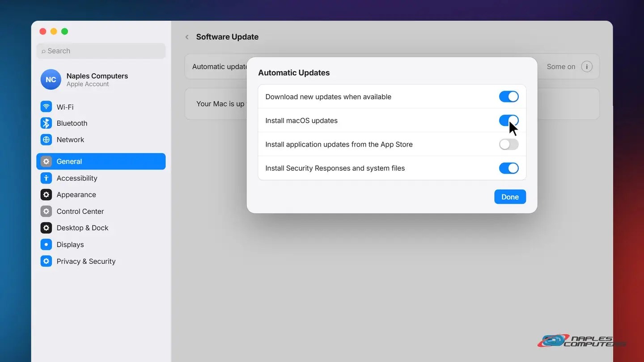Click the General gear icon

(46, 161)
